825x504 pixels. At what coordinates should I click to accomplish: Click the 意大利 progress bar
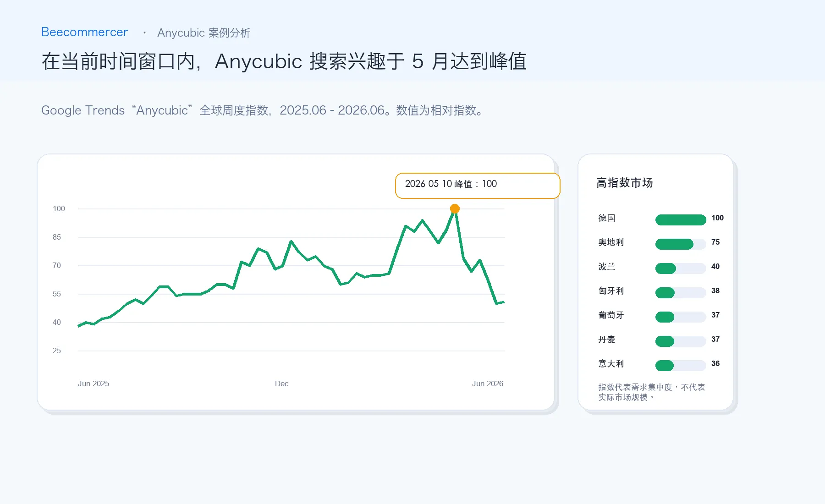tap(681, 366)
